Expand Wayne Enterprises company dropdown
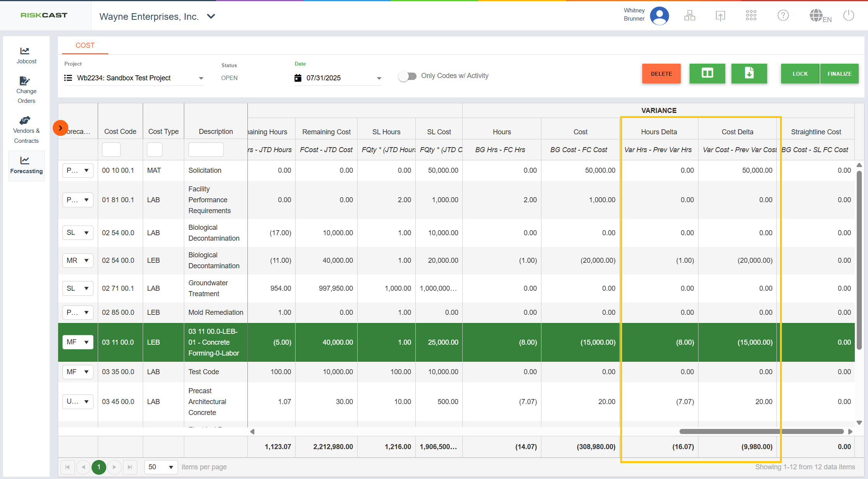868x479 pixels. point(211,16)
